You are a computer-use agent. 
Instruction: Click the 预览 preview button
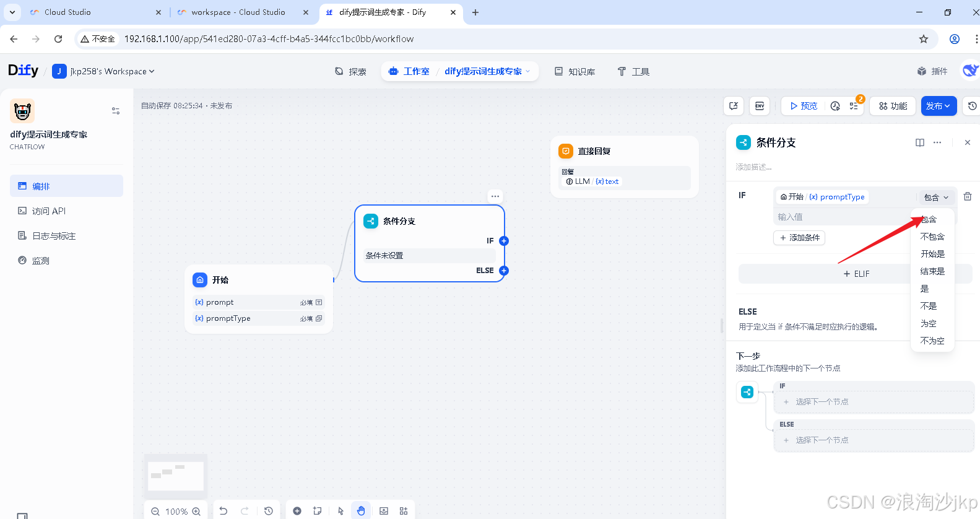tap(804, 106)
